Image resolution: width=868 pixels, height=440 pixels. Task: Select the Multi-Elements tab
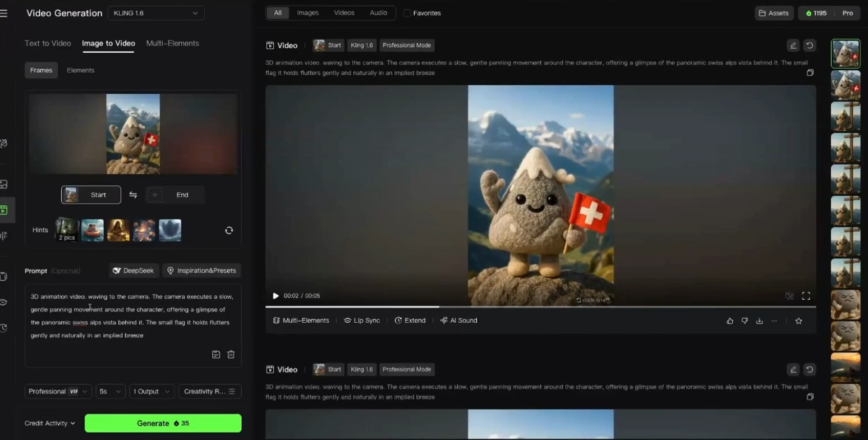172,43
